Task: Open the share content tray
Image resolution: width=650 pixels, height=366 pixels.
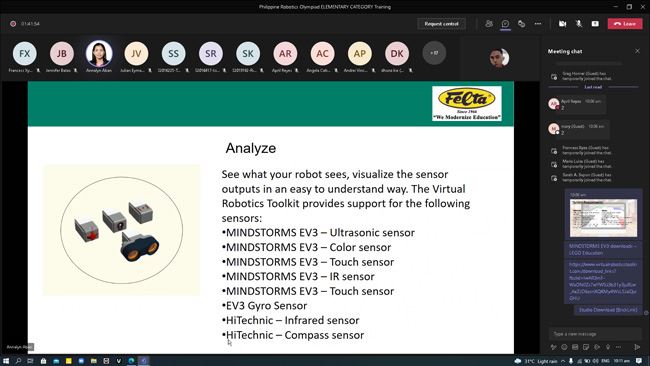Action: coord(595,24)
